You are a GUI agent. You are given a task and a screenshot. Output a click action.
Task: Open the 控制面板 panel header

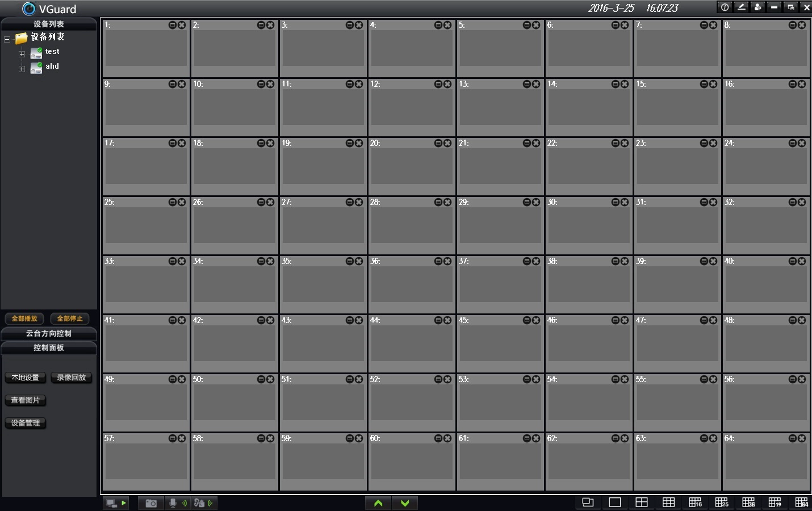[49, 347]
